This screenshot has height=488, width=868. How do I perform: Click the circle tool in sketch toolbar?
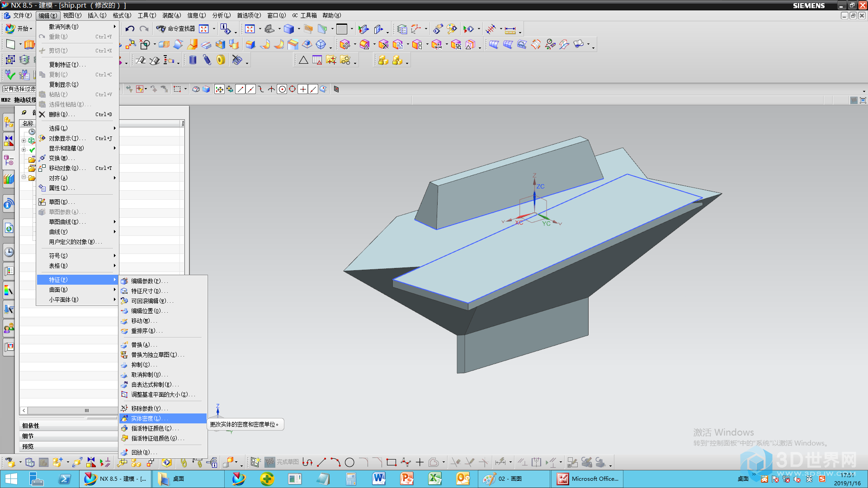point(349,462)
